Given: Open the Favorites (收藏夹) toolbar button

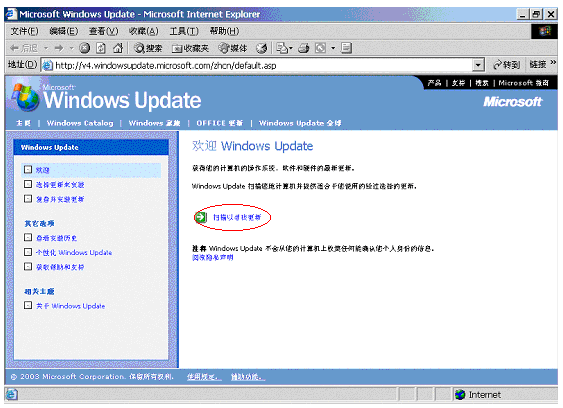Looking at the screenshot, I should (190, 48).
